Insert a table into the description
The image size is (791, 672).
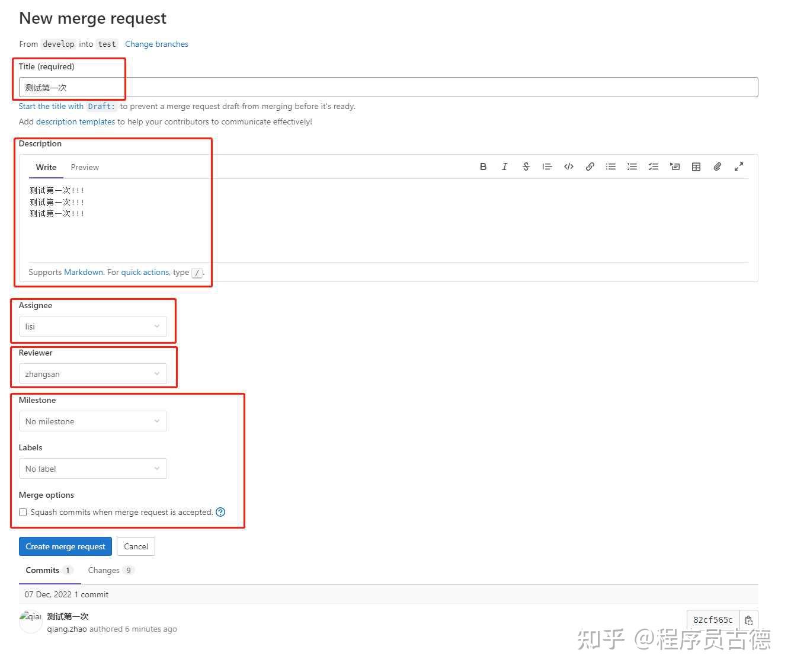click(696, 167)
